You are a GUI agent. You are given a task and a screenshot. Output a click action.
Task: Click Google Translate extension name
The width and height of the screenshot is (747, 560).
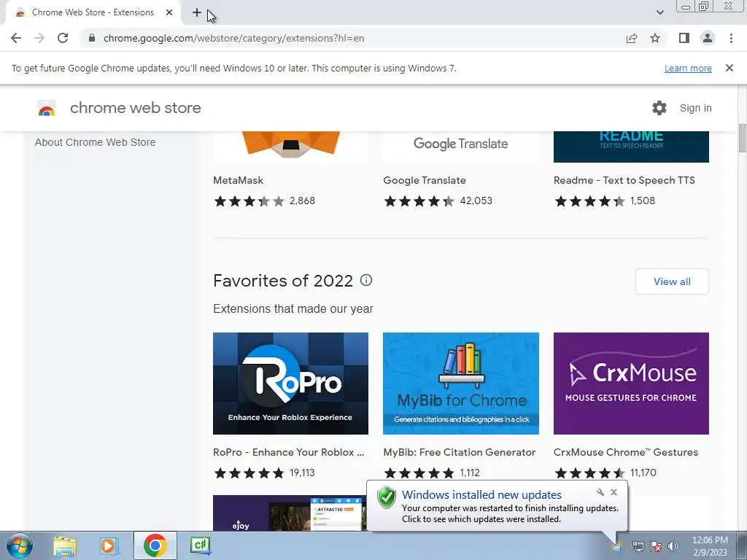[x=425, y=181]
